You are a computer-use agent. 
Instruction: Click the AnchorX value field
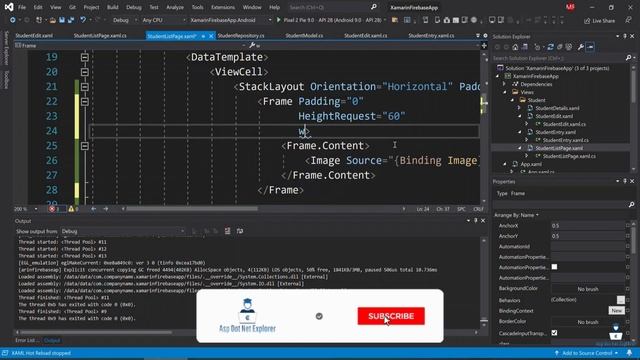pyautogui.click(x=588, y=226)
